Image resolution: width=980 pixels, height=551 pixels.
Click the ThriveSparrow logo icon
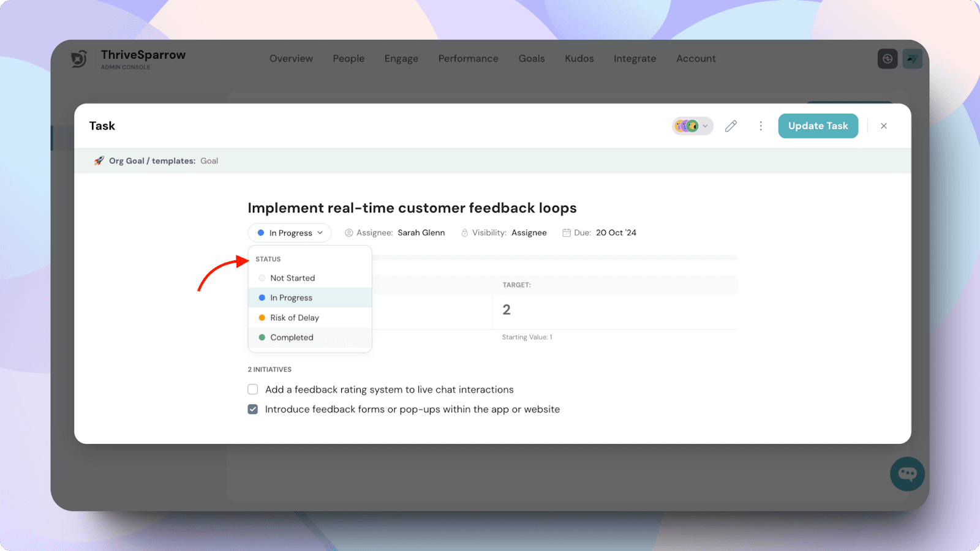[x=79, y=59]
